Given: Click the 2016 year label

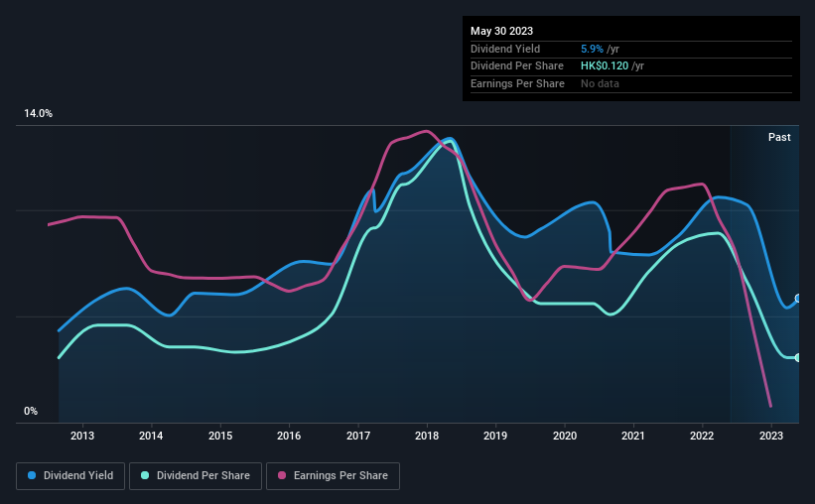Looking at the screenshot, I should point(289,436).
